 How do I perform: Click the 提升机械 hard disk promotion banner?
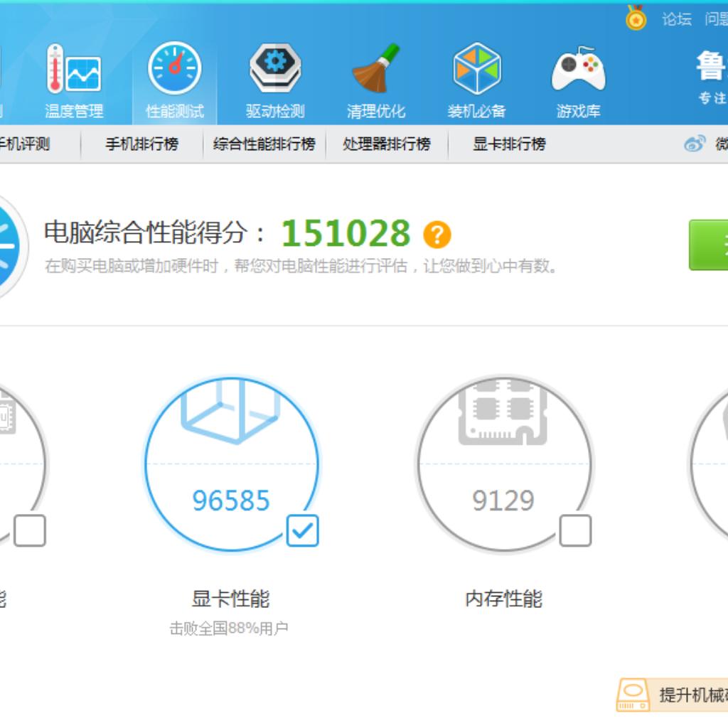point(672,695)
